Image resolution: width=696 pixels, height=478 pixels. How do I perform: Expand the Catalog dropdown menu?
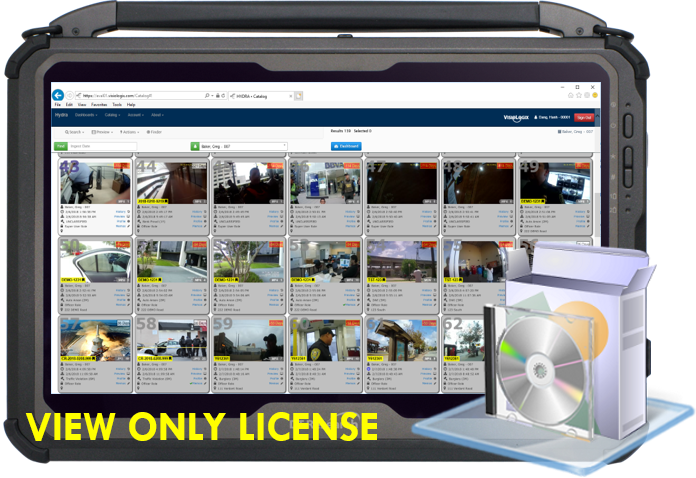(x=113, y=116)
